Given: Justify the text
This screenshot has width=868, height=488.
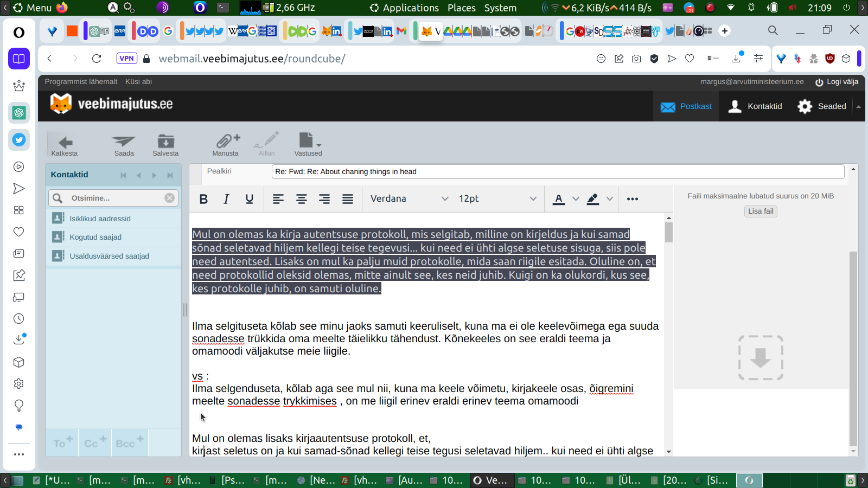Looking at the screenshot, I should pos(348,199).
